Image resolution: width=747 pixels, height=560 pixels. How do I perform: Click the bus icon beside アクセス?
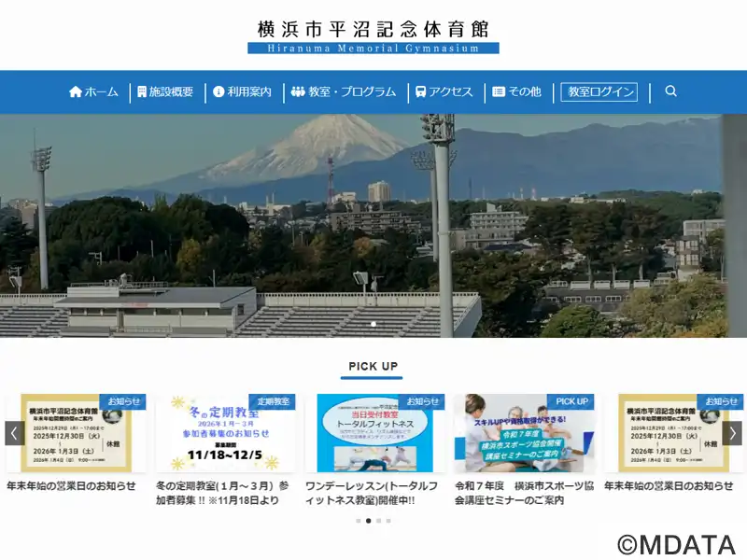coord(421,91)
